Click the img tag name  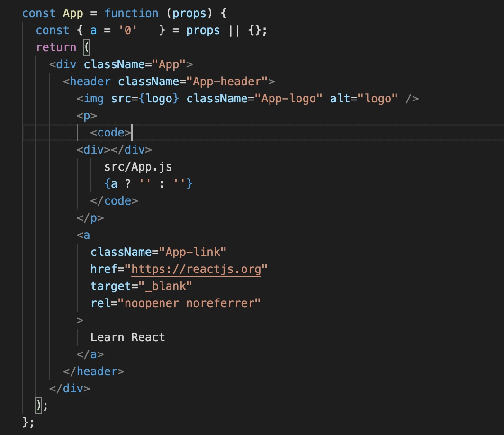coord(93,99)
